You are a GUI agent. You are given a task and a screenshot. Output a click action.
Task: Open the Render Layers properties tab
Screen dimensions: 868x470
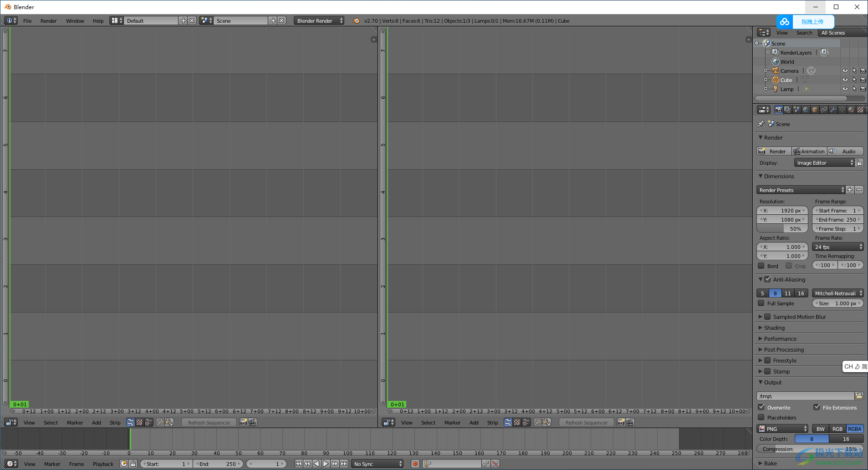(787, 110)
